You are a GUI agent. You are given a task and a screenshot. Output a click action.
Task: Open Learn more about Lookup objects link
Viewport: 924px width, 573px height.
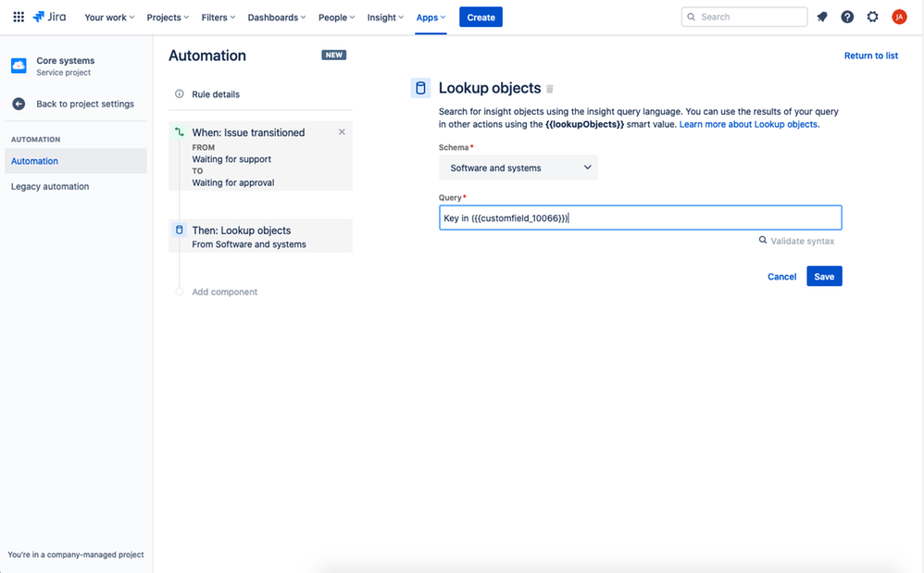pos(748,124)
